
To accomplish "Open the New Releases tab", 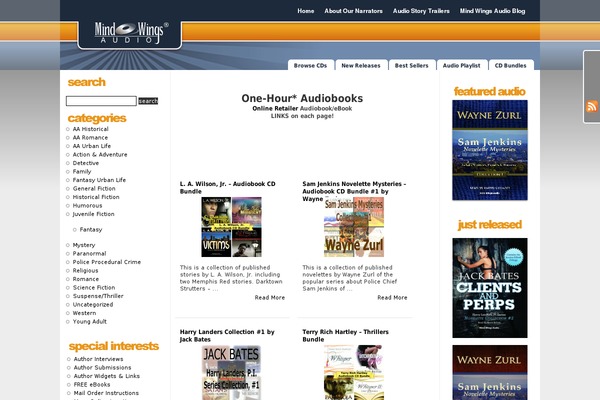I will pyautogui.click(x=361, y=65).
